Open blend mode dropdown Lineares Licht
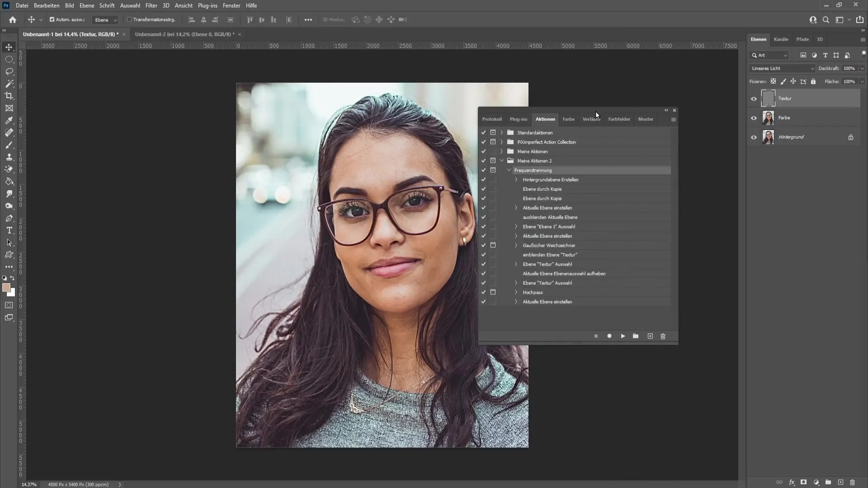The height and width of the screenshot is (488, 868). click(782, 69)
